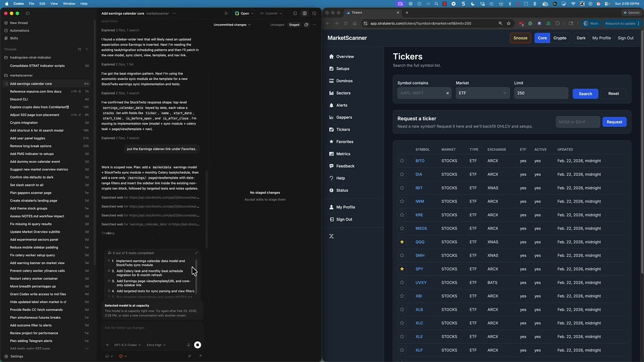Expand Uncommitted changes dropdown
644x362 pixels.
(232, 25)
